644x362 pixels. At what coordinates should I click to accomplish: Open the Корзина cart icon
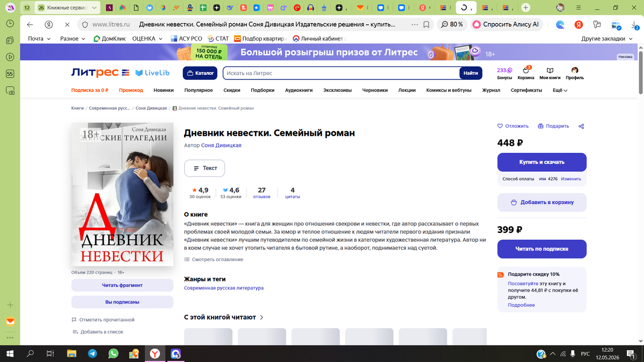pyautogui.click(x=526, y=73)
